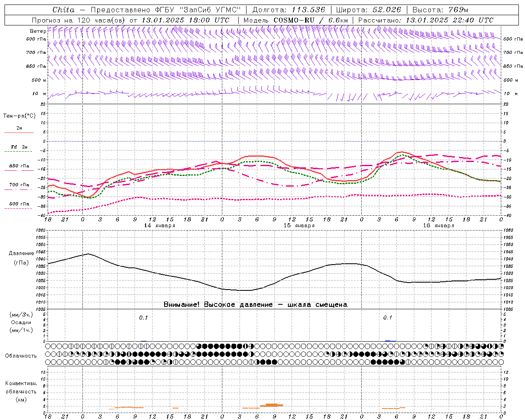Click the "Тем-ра(°C)" temperature axis title
525x420 pixels.
[x=19, y=116]
